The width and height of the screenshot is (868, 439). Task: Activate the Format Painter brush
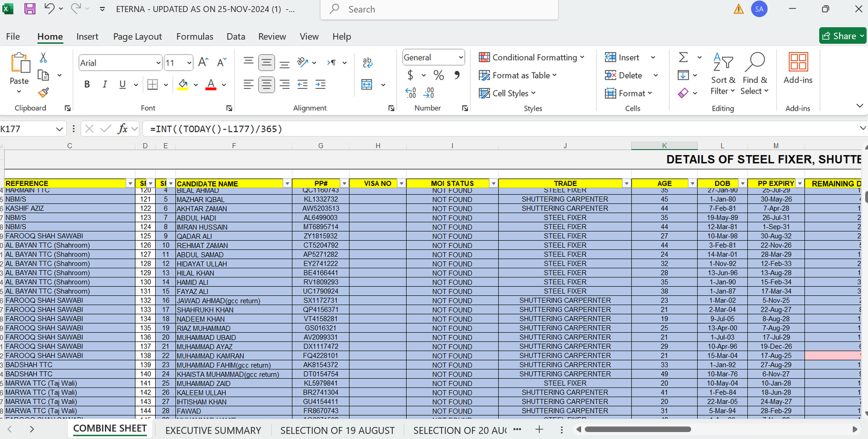(x=43, y=93)
